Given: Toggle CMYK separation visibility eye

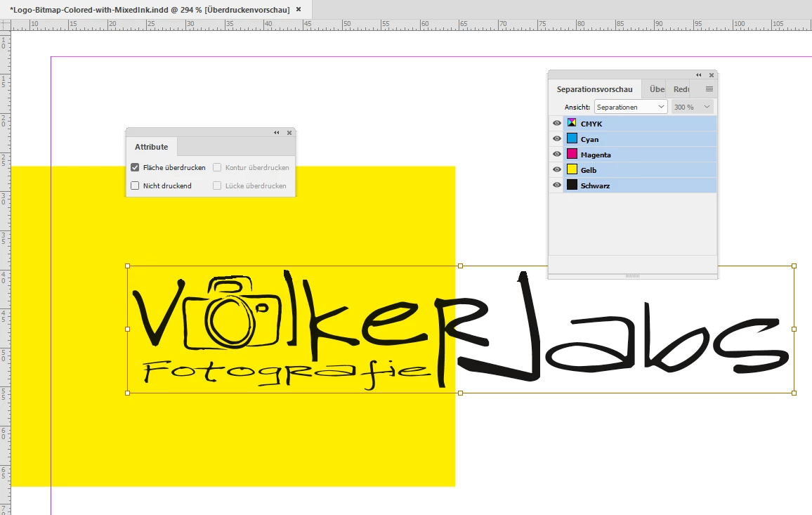Looking at the screenshot, I should pos(557,124).
